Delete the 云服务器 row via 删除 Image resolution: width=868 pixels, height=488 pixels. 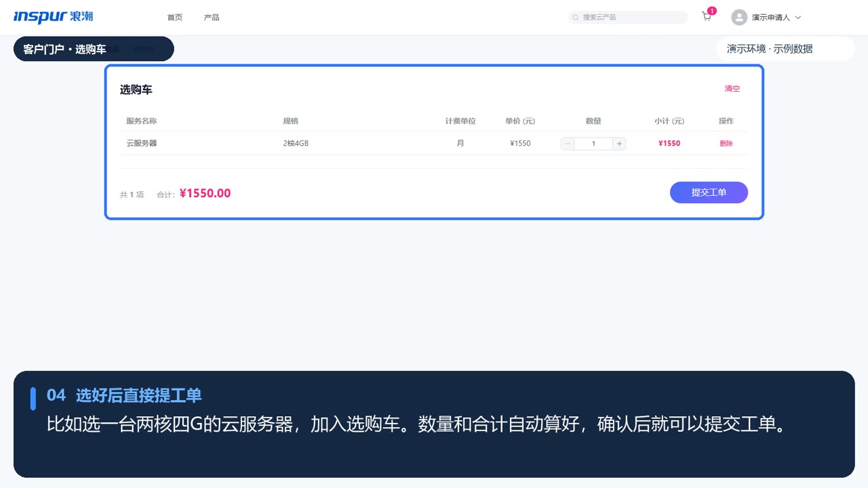[x=726, y=144]
